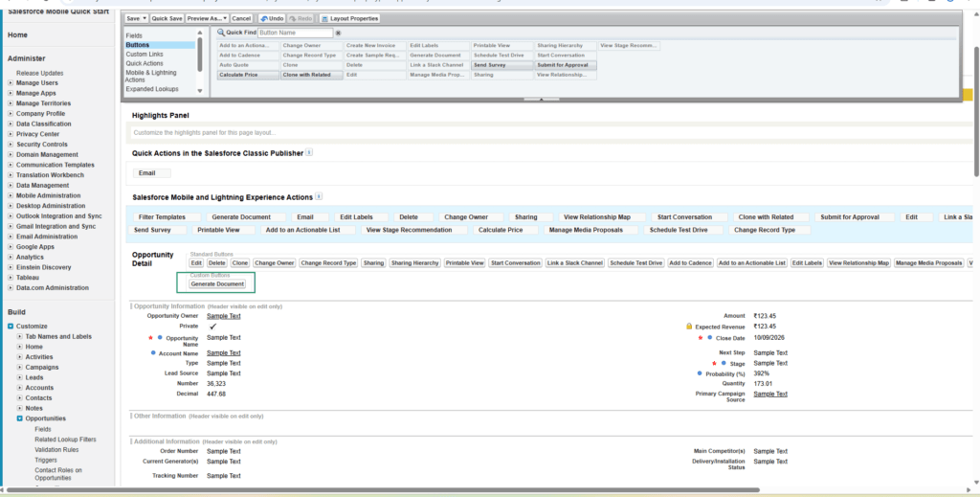The image size is (980, 497).
Task: Click Opportunity Owner Sample Text link
Action: point(224,316)
